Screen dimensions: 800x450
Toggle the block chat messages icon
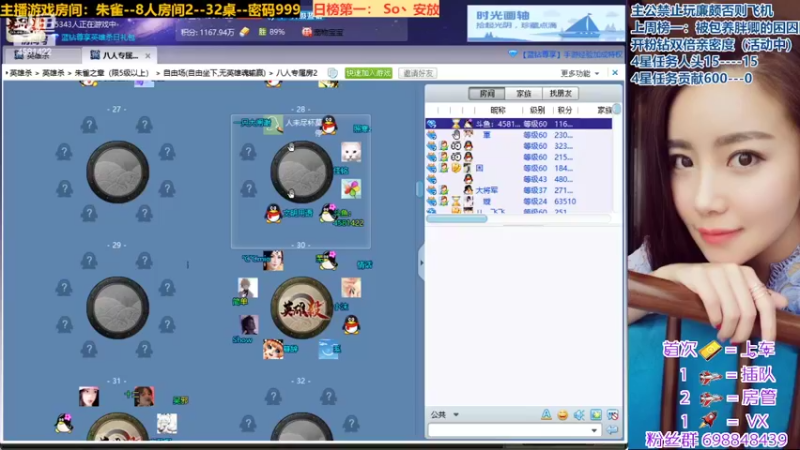[613, 415]
